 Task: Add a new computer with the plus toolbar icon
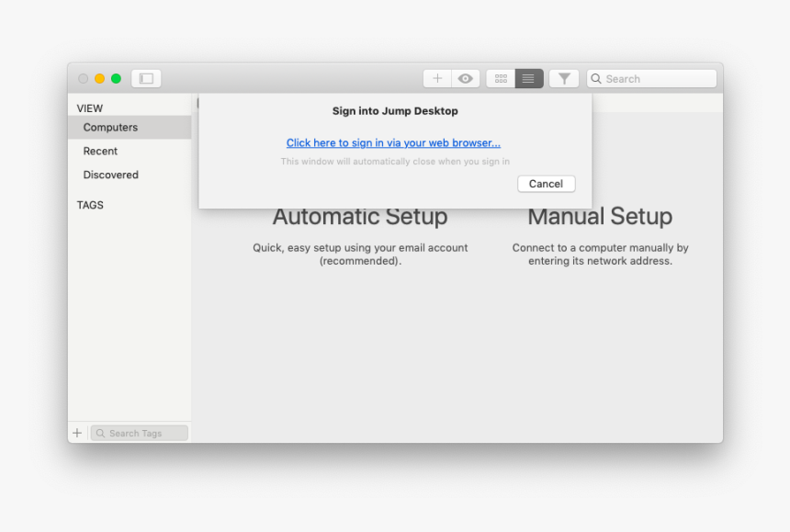point(437,78)
